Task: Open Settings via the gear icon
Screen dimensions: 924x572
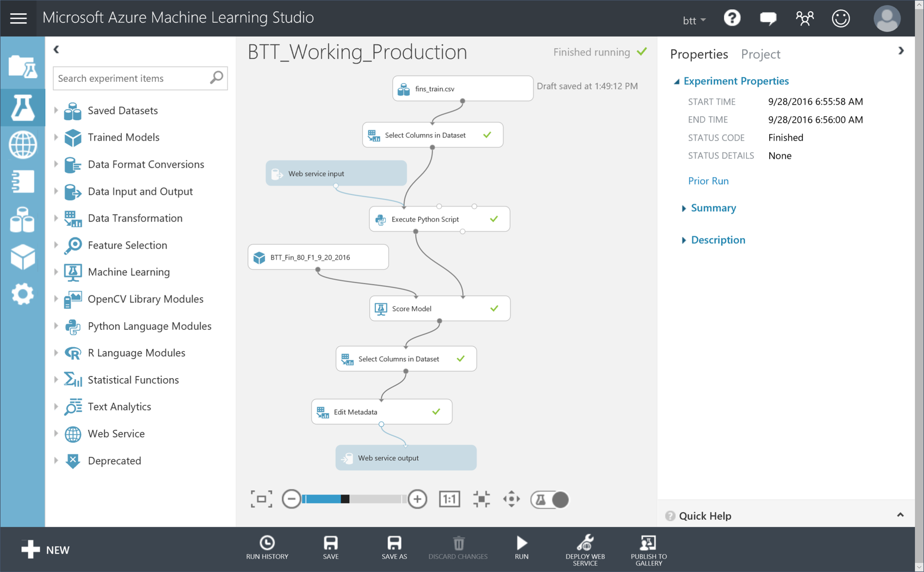Action: coord(22,294)
